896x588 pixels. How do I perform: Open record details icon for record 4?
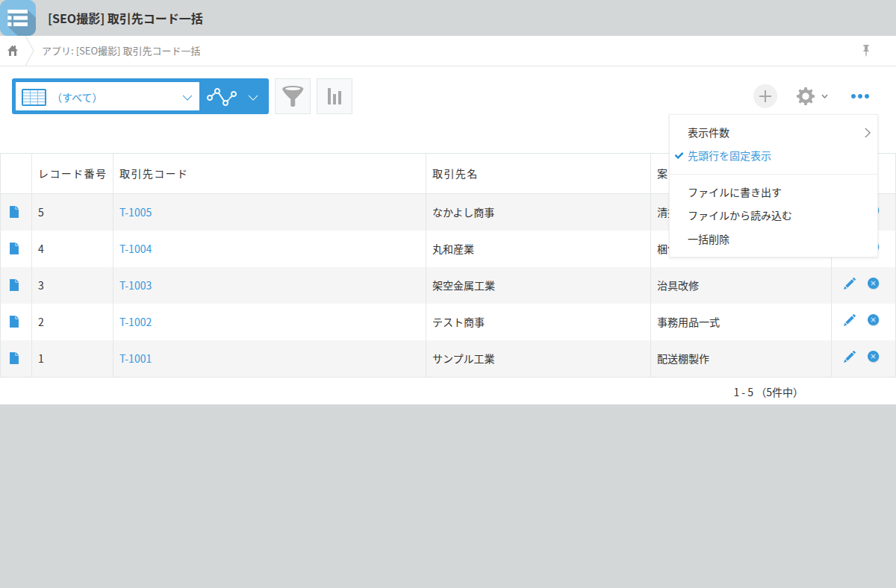click(x=14, y=248)
